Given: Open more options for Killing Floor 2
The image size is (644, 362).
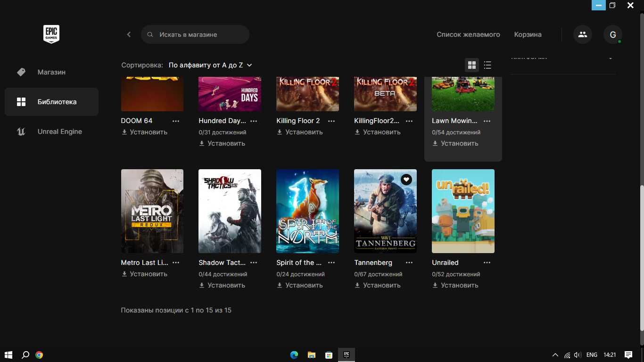Looking at the screenshot, I should pyautogui.click(x=331, y=121).
